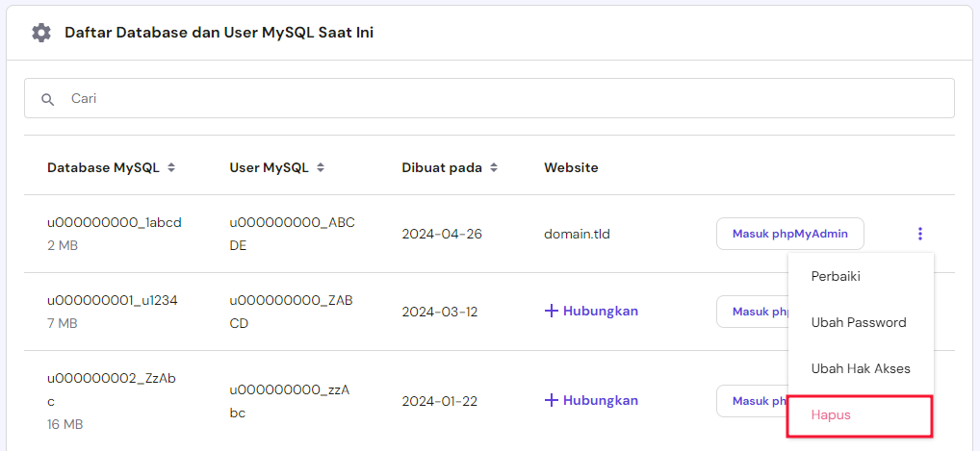This screenshot has width=980, height=451.
Task: Open Masuk phpMyAdmin for u000000000_1abcd
Action: [x=790, y=234]
